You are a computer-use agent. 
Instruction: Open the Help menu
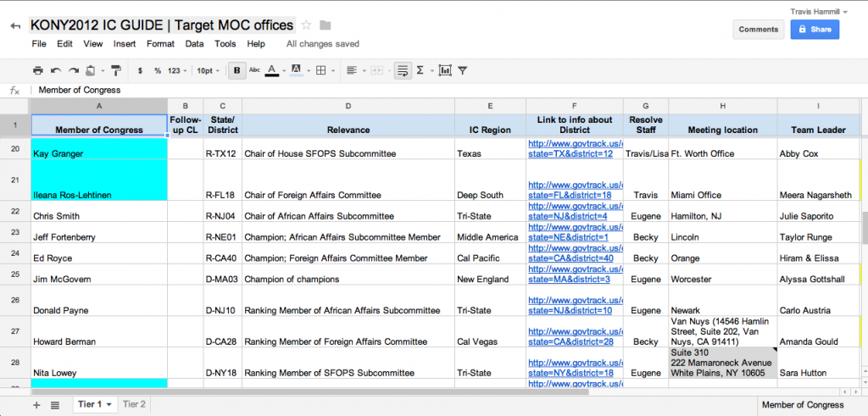(256, 44)
